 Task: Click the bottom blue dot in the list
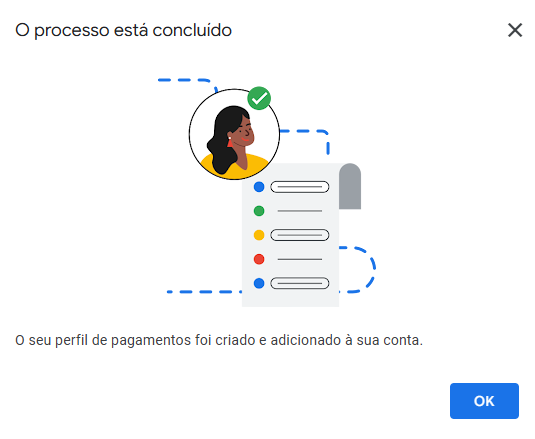(x=259, y=283)
